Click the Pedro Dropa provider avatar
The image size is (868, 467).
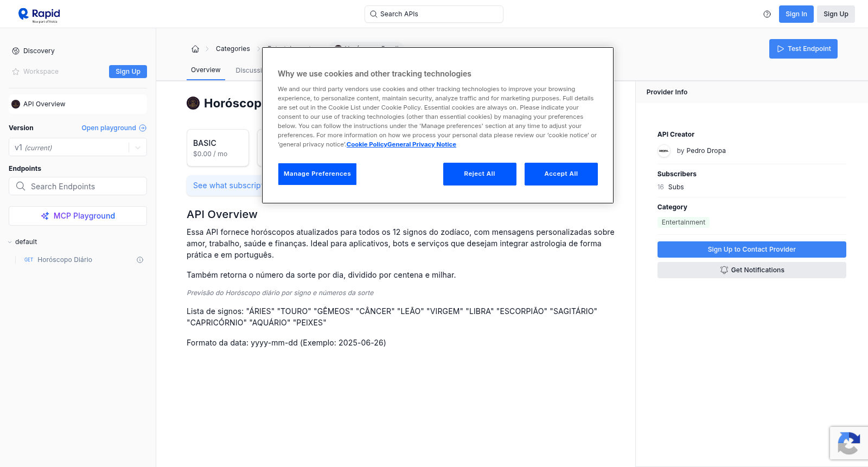(664, 151)
